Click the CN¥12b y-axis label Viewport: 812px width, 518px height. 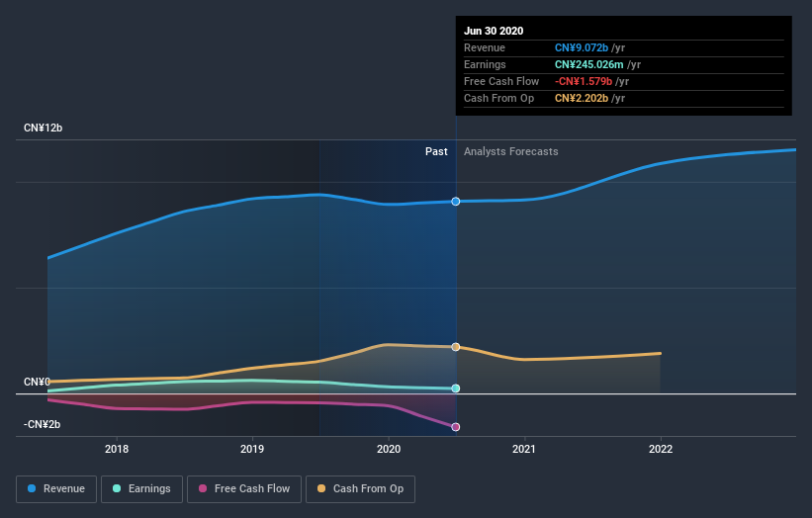tap(43, 128)
